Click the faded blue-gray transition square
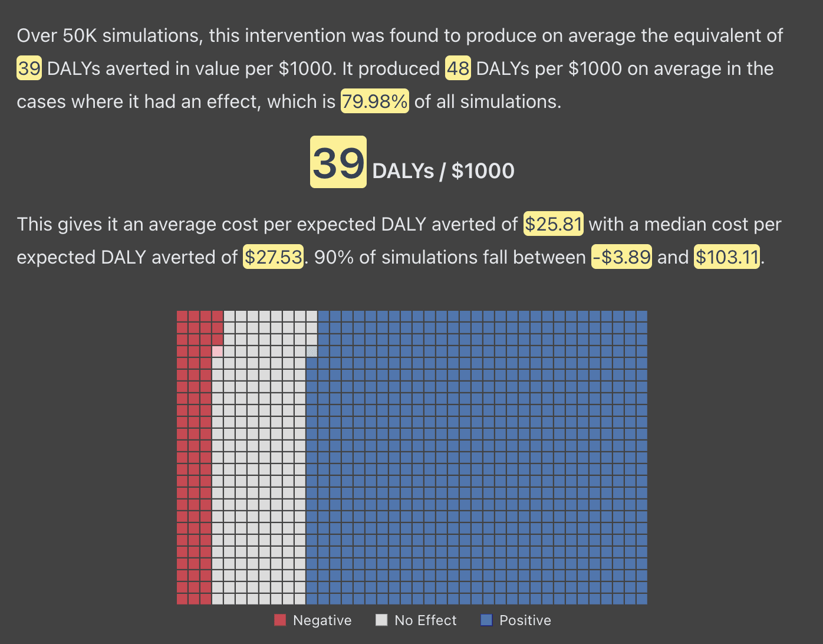 (x=312, y=351)
